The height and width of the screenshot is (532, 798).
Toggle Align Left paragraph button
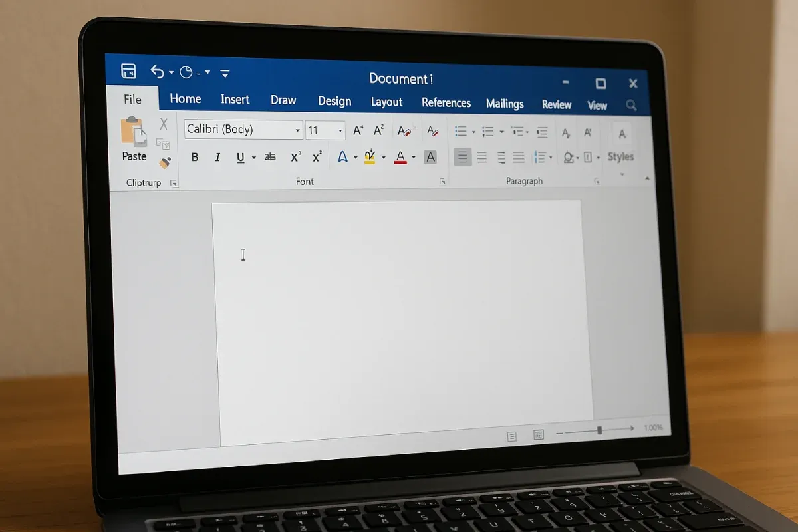tap(463, 157)
